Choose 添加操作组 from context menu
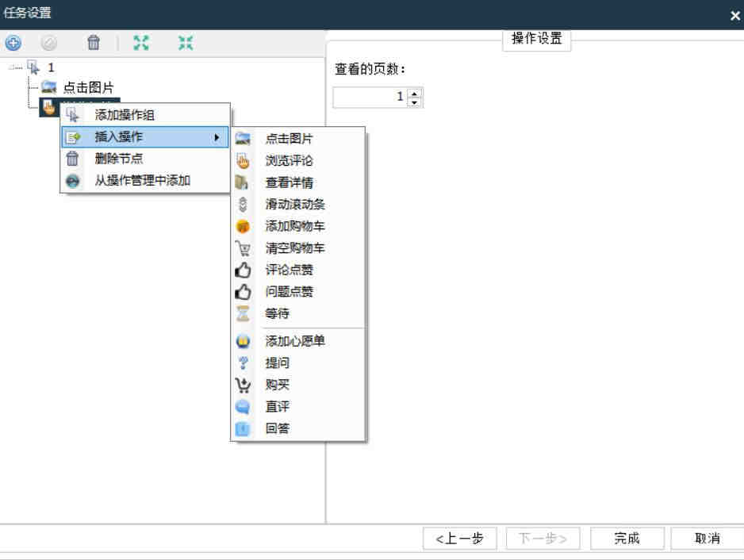Viewport: 744px width, 560px height. (145, 115)
